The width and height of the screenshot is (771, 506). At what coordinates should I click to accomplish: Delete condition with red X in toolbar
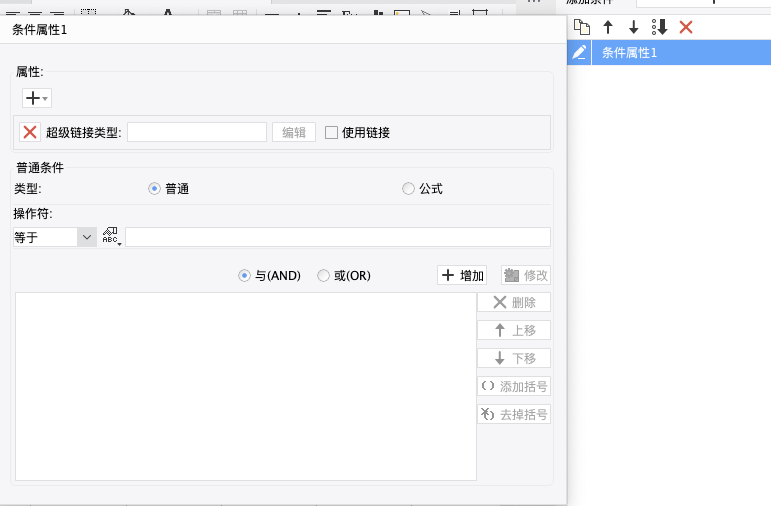tap(686, 27)
